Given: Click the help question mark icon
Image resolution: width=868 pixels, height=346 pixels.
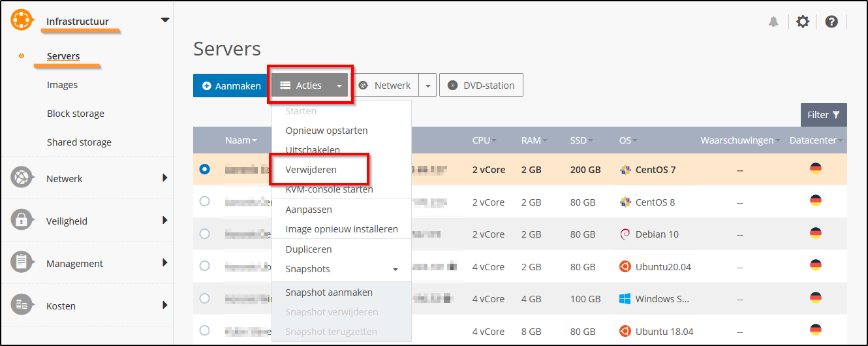Looking at the screenshot, I should click(831, 22).
